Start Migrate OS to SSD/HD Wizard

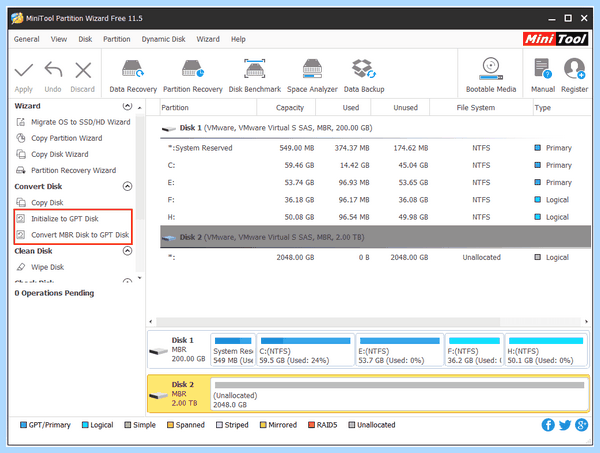(x=73, y=122)
